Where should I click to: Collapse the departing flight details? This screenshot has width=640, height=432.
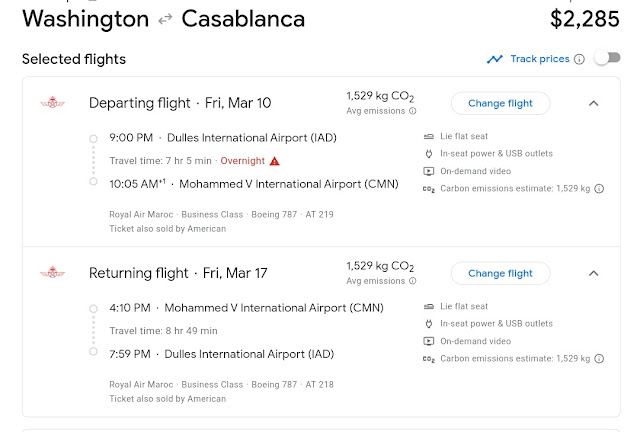pyautogui.click(x=593, y=103)
